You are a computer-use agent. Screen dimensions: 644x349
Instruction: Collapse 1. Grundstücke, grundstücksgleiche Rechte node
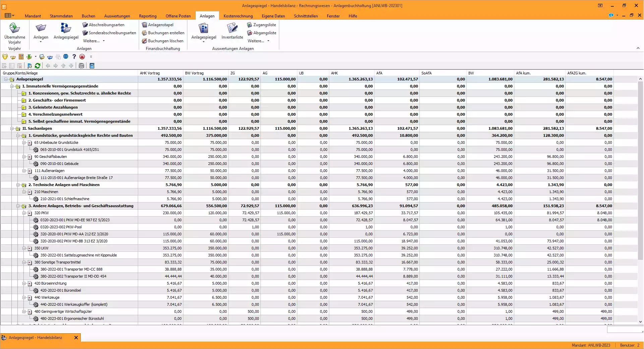point(18,136)
